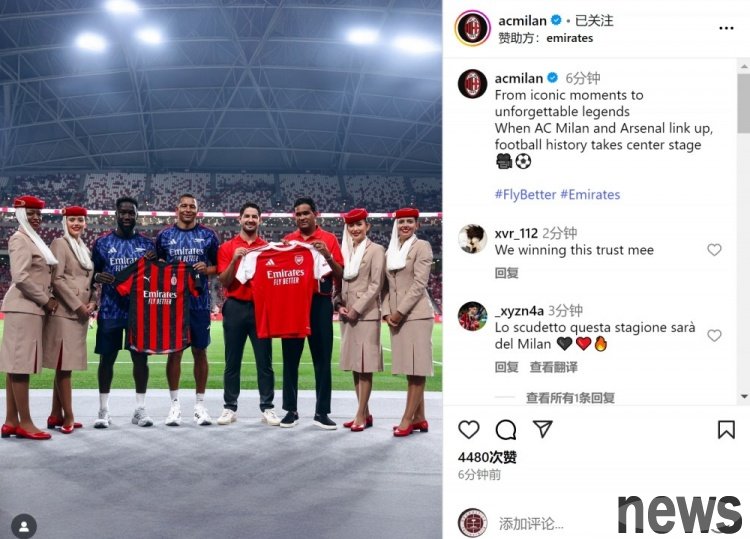The height and width of the screenshot is (539, 750).
Task: Save post with bookmark icon
Action: 726,429
